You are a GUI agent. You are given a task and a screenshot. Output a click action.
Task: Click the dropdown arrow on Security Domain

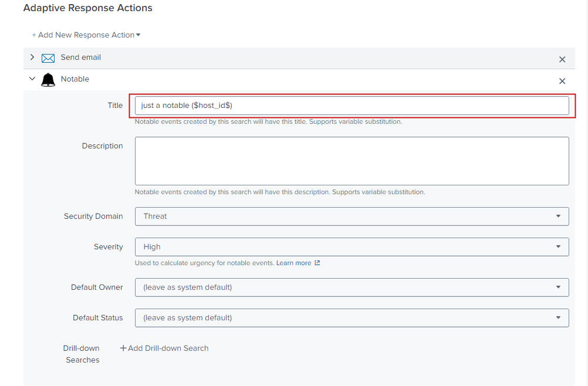coord(559,216)
